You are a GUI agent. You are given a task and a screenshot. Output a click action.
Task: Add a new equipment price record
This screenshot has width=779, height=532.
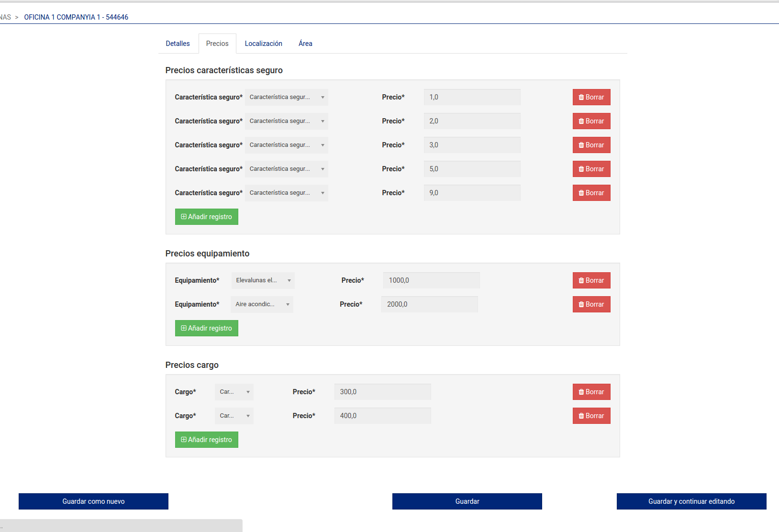(x=206, y=328)
